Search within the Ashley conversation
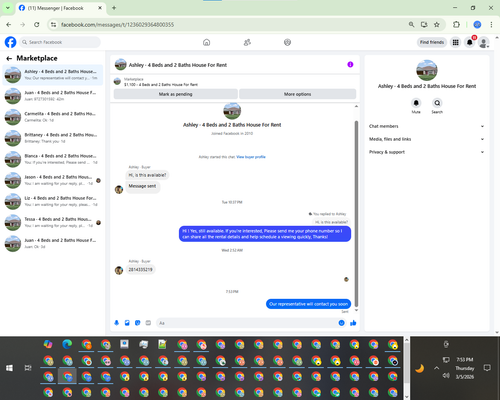 pos(437,103)
